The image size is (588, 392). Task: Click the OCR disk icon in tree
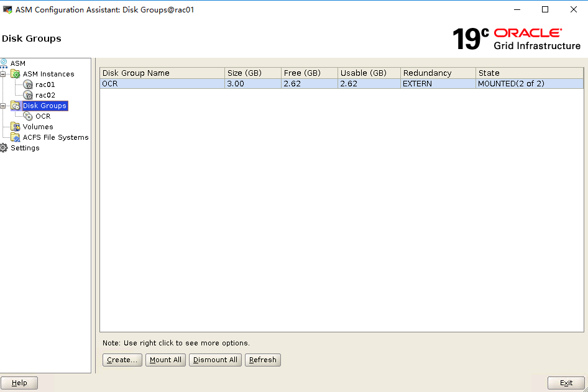click(28, 116)
